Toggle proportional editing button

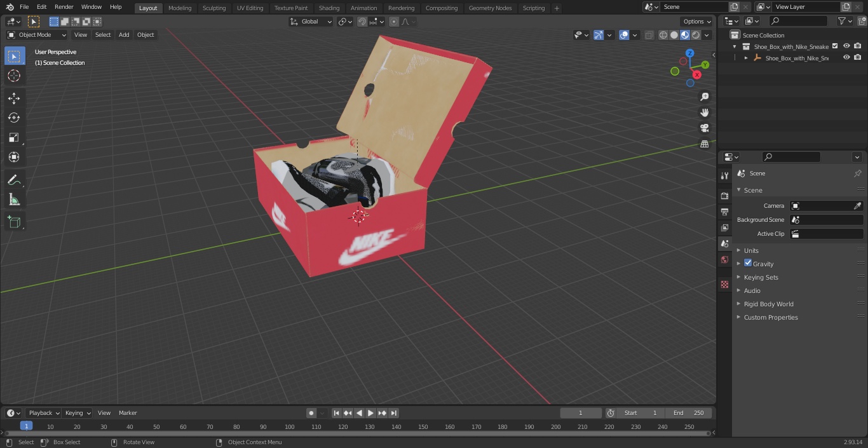tap(394, 22)
